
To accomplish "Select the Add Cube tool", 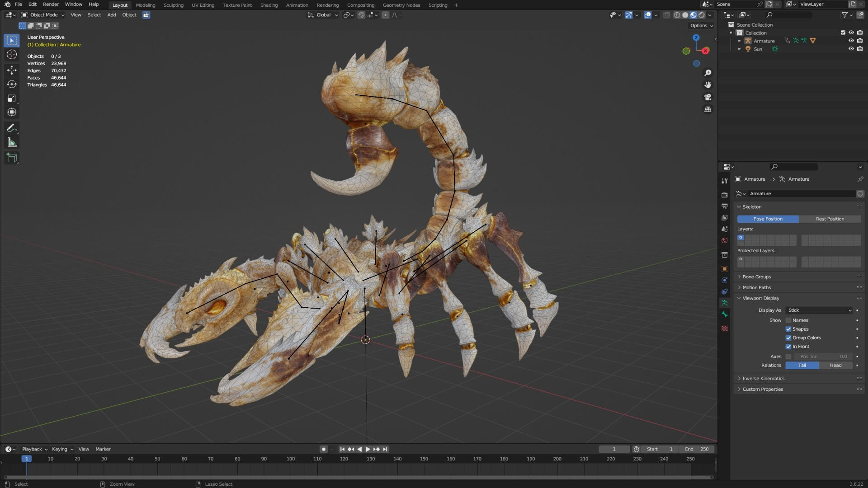I will click(12, 158).
